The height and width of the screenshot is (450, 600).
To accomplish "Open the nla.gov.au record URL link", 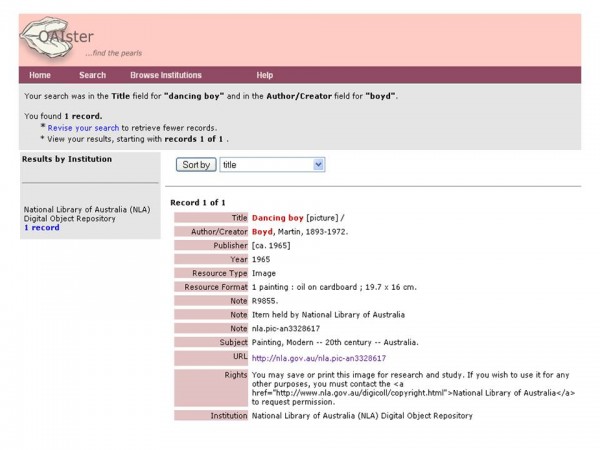I will click(x=319, y=358).
